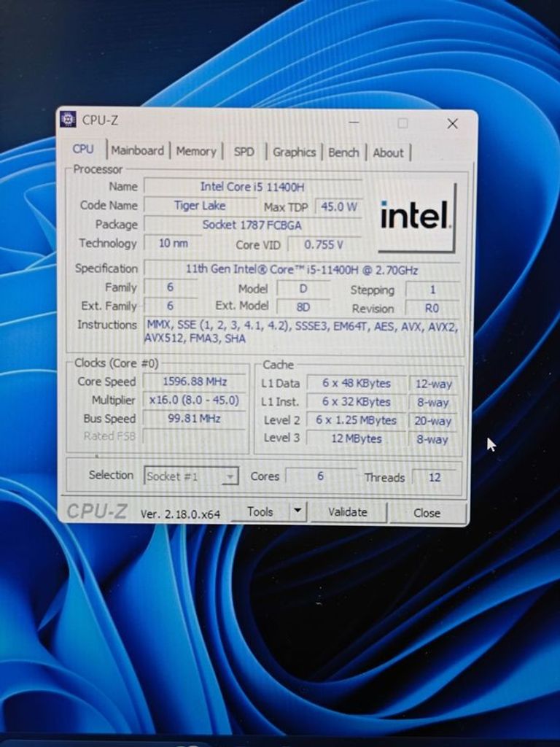Click the empty Rated FSB field
This screenshot has height=747, width=560.
pos(194,436)
